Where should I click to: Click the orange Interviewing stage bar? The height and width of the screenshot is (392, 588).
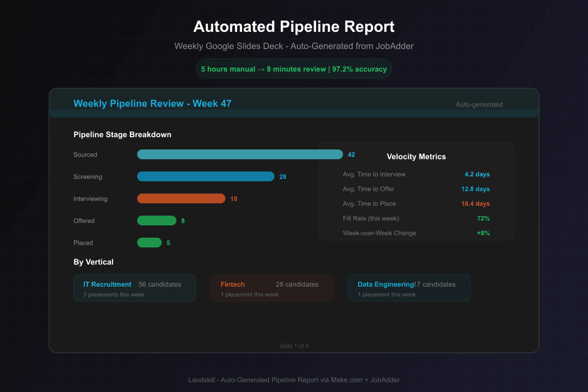point(181,198)
